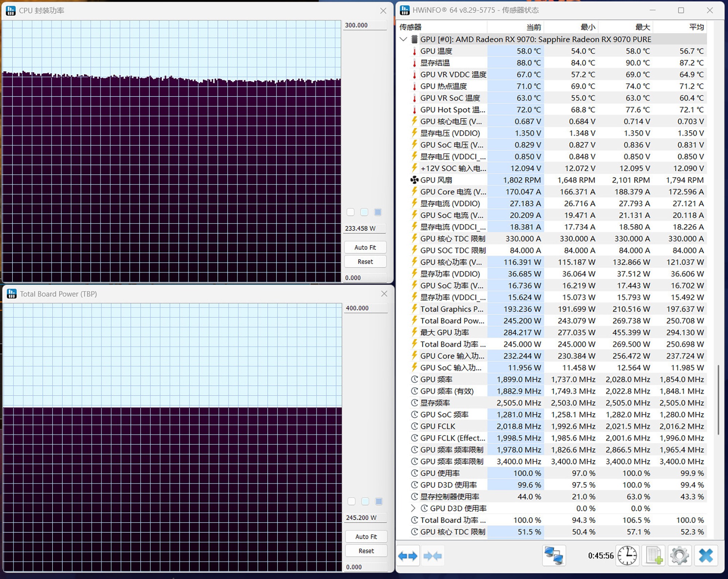Open sensor settings gear icon
The height and width of the screenshot is (579, 728).
pyautogui.click(x=679, y=556)
